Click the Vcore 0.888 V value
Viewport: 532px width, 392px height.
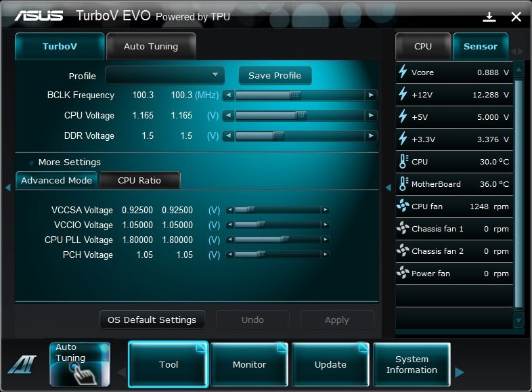[493, 72]
